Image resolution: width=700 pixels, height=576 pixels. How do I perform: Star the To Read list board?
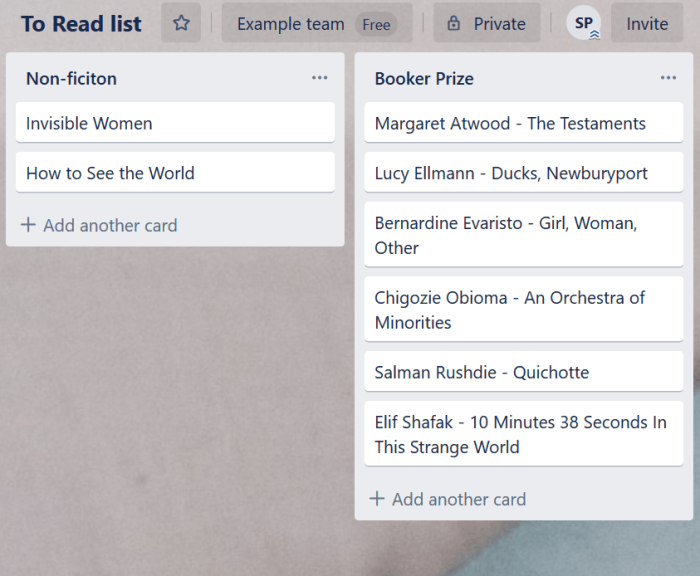[181, 23]
